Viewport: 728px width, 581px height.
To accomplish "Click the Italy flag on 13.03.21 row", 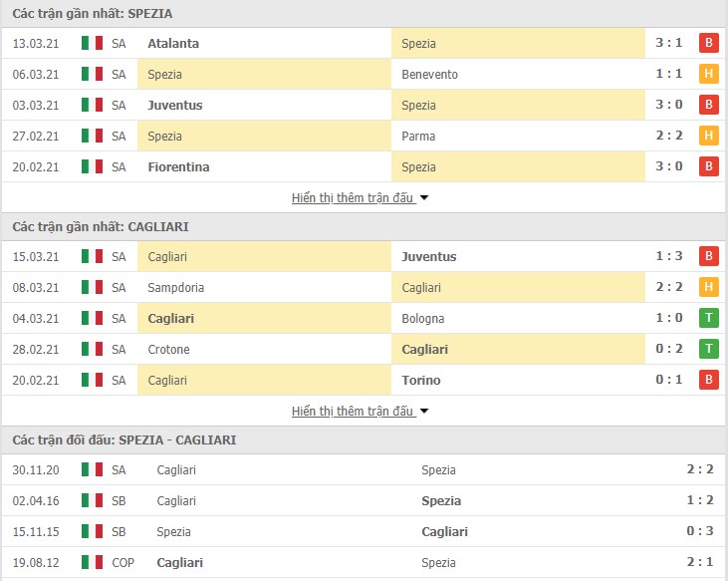I will [x=92, y=43].
